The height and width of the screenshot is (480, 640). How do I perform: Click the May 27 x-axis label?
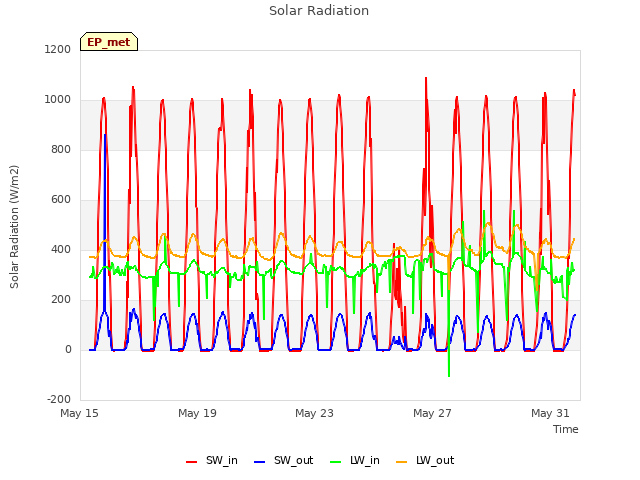(x=432, y=413)
